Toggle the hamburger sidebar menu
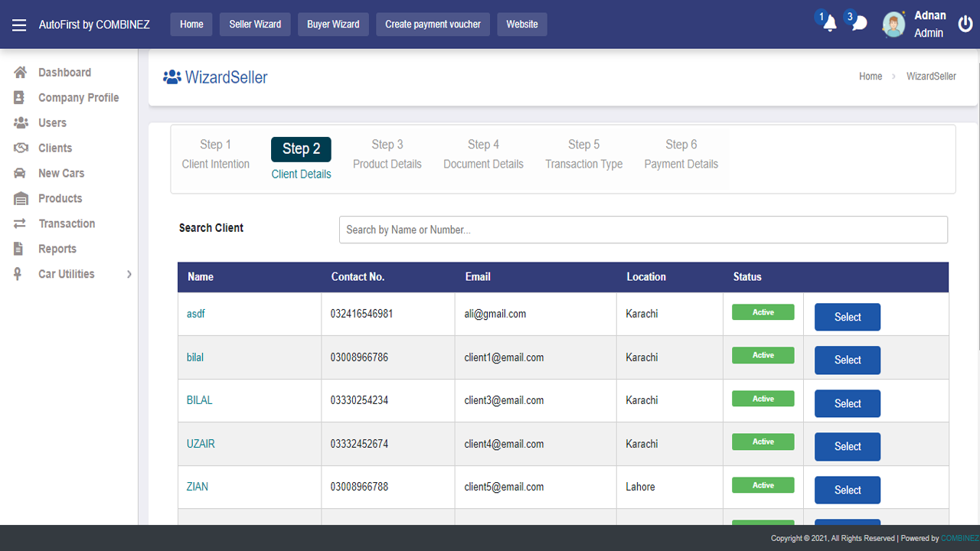The height and width of the screenshot is (551, 980). 19,24
